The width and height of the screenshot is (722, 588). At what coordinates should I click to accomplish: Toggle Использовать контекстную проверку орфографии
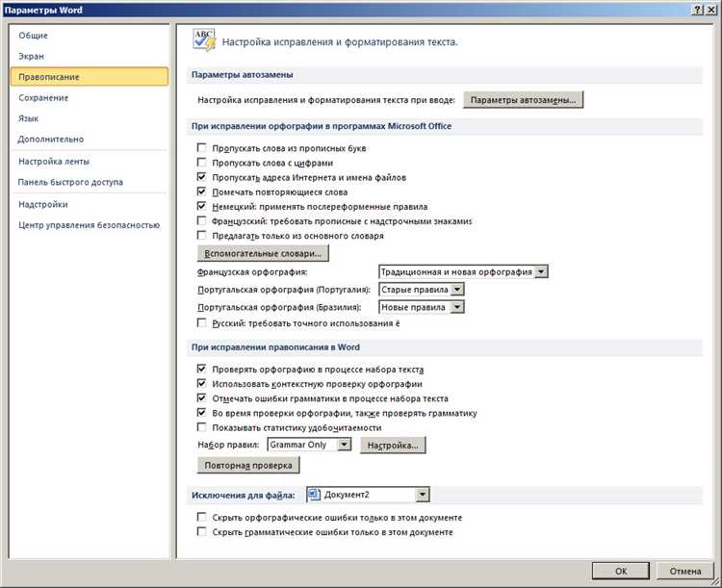[202, 384]
